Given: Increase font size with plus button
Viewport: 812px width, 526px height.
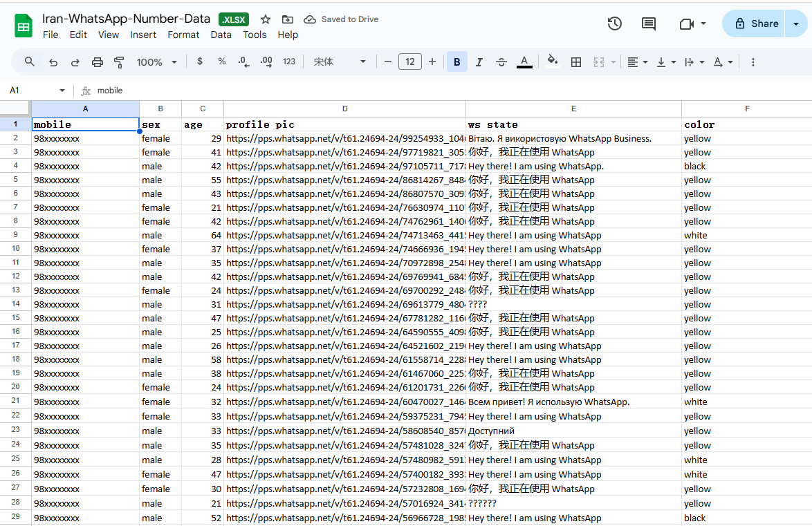Looking at the screenshot, I should point(432,62).
